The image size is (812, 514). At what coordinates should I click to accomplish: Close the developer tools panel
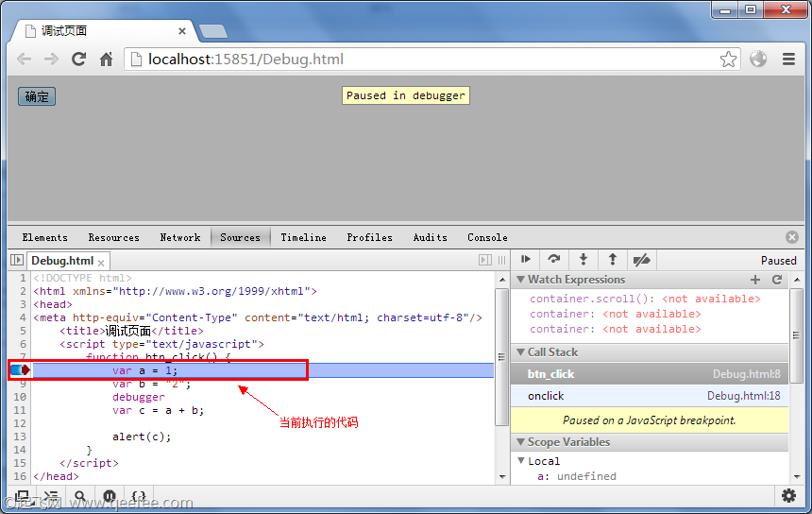(x=792, y=237)
